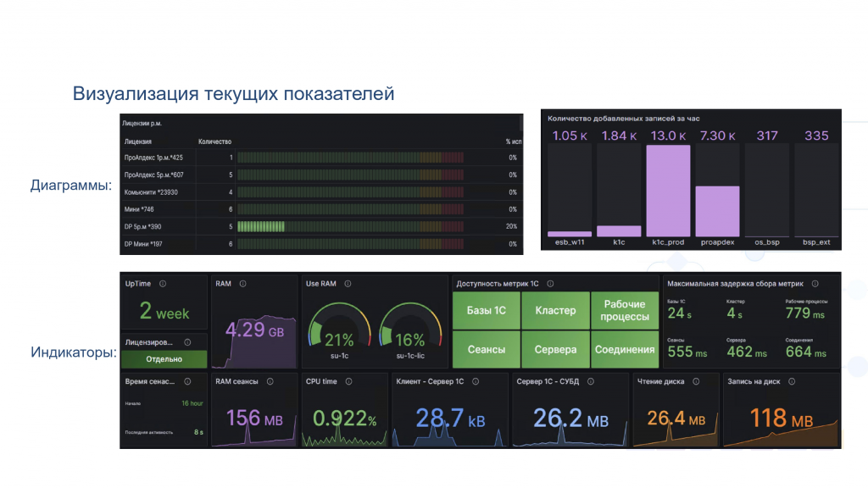Click the info icon next to UpTime

[163, 284]
